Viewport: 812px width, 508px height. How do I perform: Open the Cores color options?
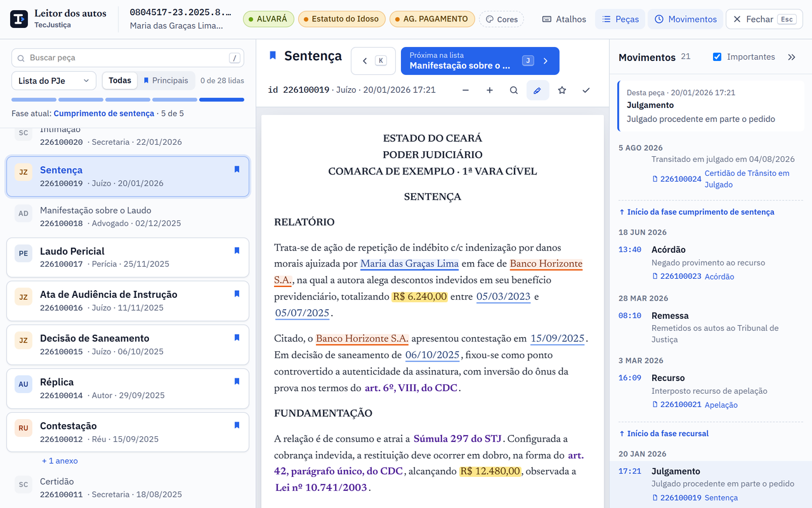[x=501, y=19]
